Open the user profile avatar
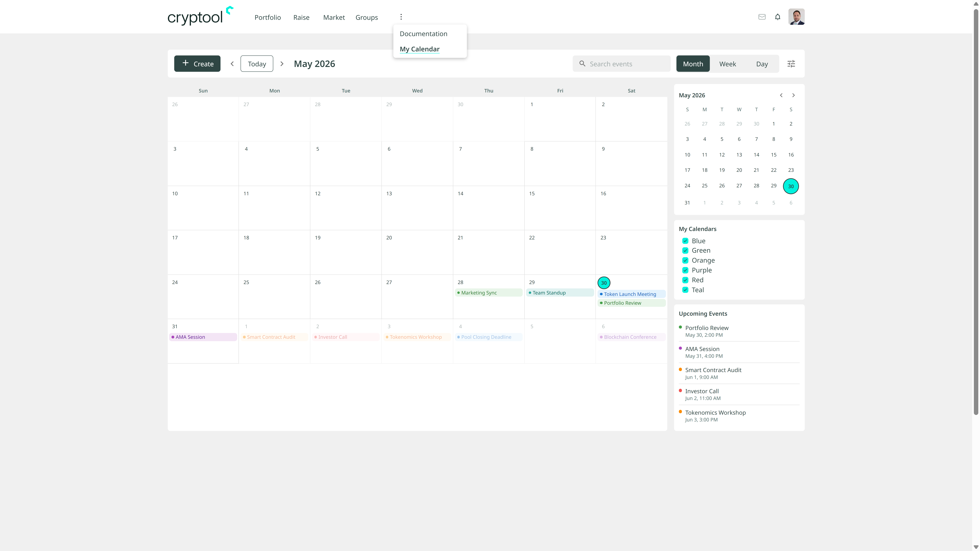The width and height of the screenshot is (980, 551). pos(796,17)
